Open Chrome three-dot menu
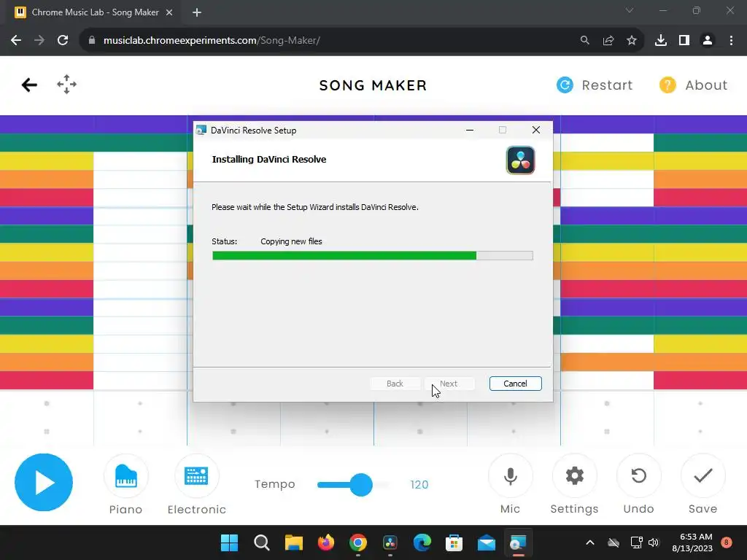Image resolution: width=747 pixels, height=560 pixels. [731, 41]
